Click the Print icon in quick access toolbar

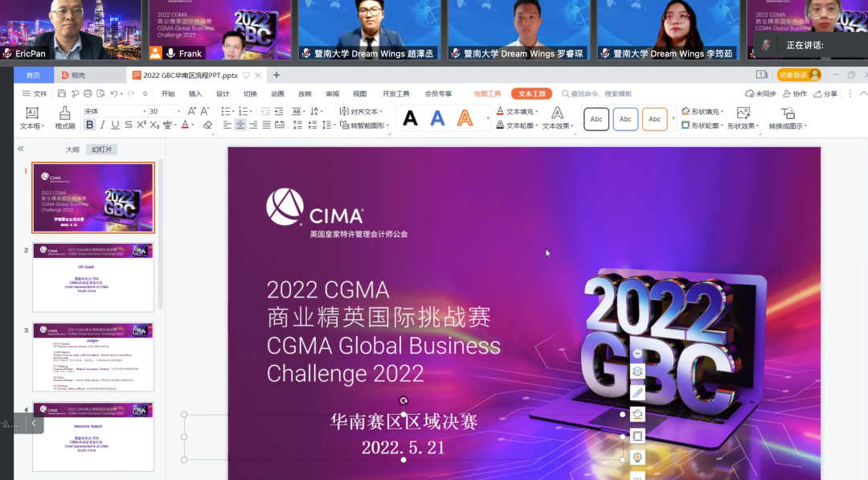tap(88, 93)
